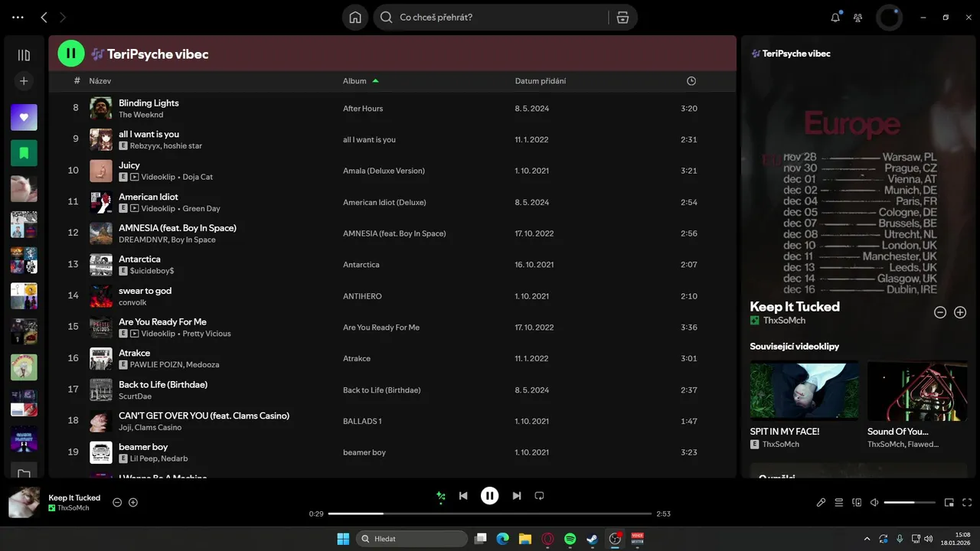
Task: Click the bottom bar minus icon
Action: tap(117, 503)
